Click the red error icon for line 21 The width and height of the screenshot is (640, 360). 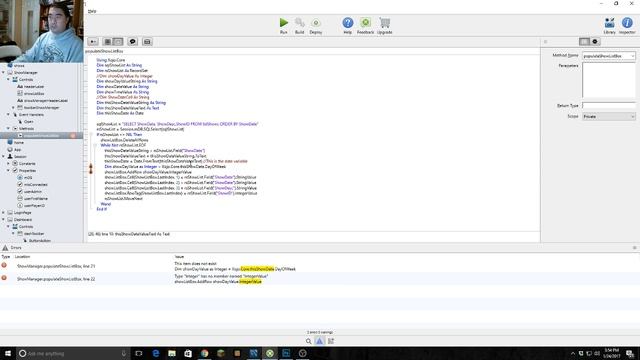coord(4,265)
